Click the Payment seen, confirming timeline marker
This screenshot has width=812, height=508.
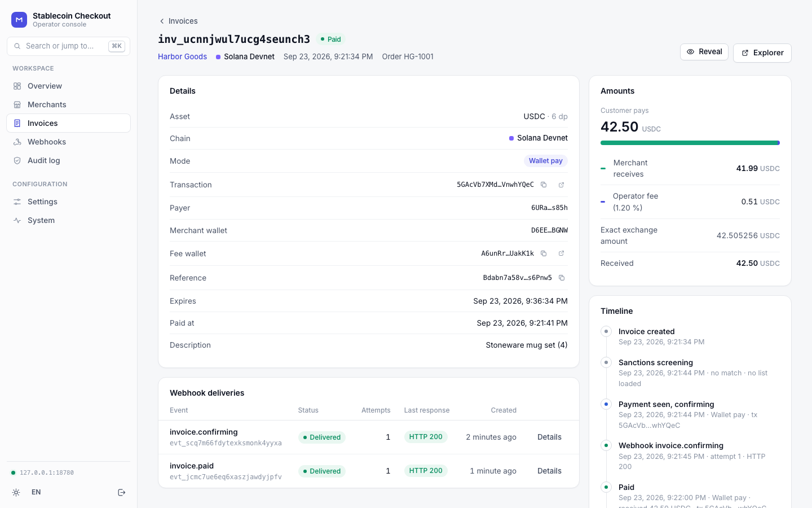[x=606, y=404]
